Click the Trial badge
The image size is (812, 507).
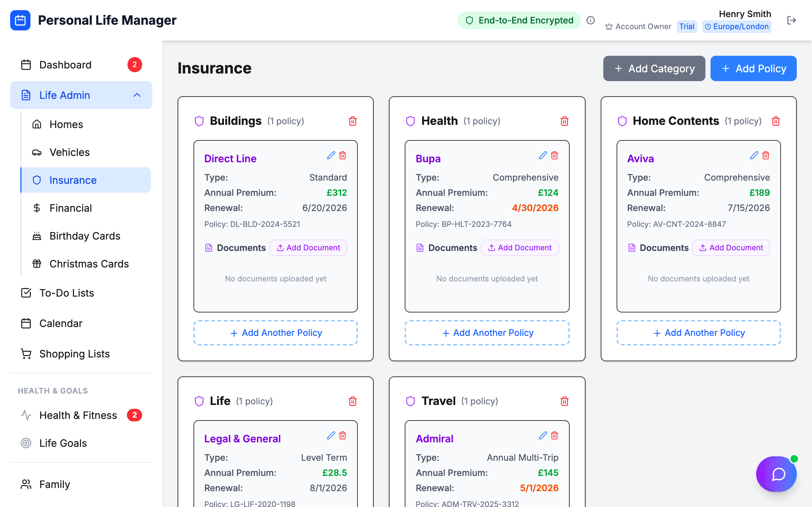coord(686,27)
